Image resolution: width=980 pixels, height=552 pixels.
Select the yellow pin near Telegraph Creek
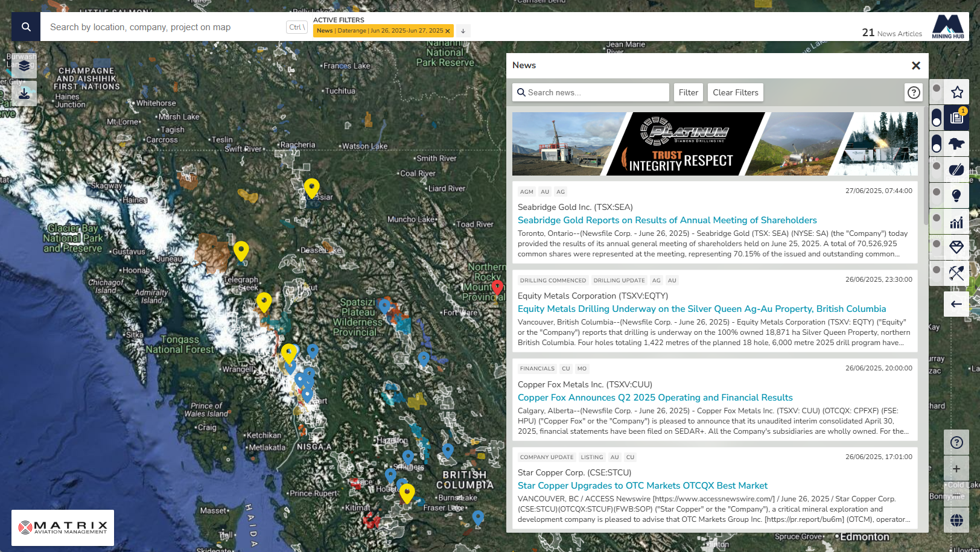pos(241,251)
